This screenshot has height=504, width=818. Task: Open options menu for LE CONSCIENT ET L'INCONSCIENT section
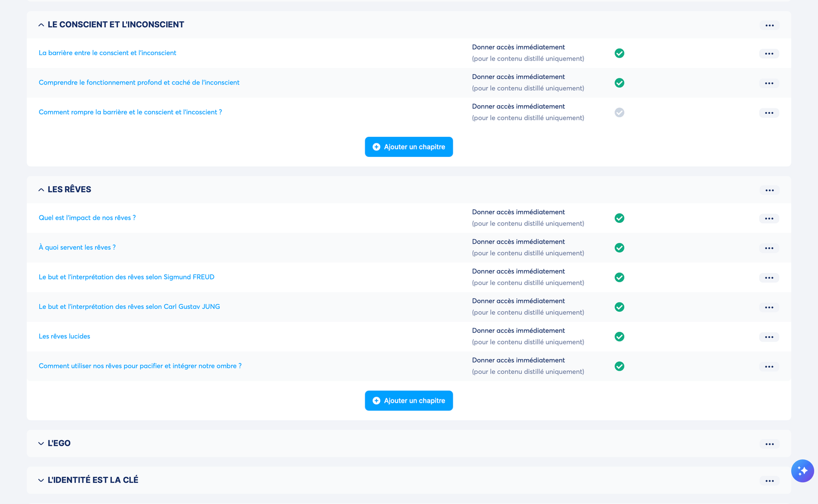coord(769,26)
